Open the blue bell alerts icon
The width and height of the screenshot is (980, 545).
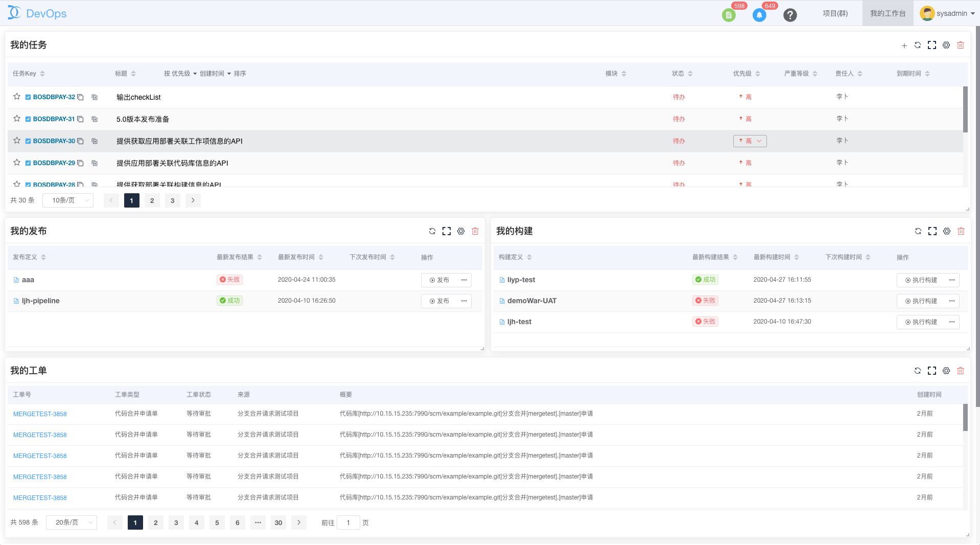pyautogui.click(x=759, y=15)
